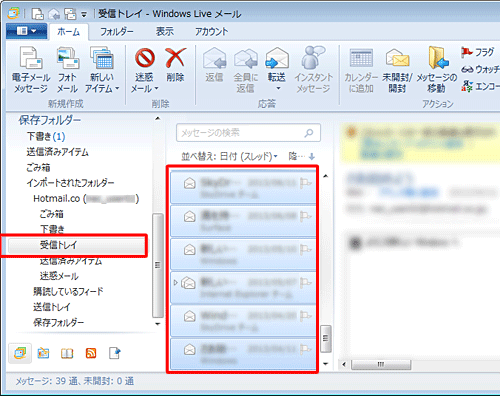Click the message list scrollbar thumb
This screenshot has width=500, height=396.
(x=326, y=339)
